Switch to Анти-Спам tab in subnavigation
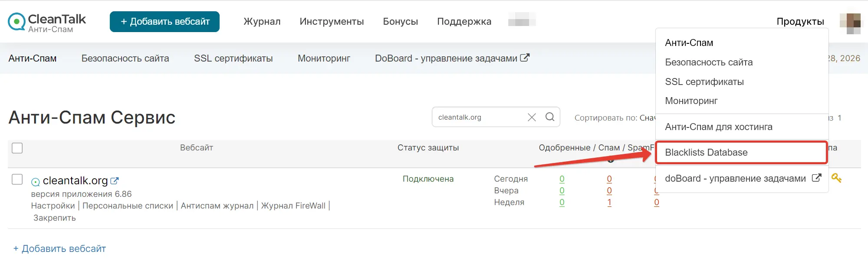 [x=33, y=59]
